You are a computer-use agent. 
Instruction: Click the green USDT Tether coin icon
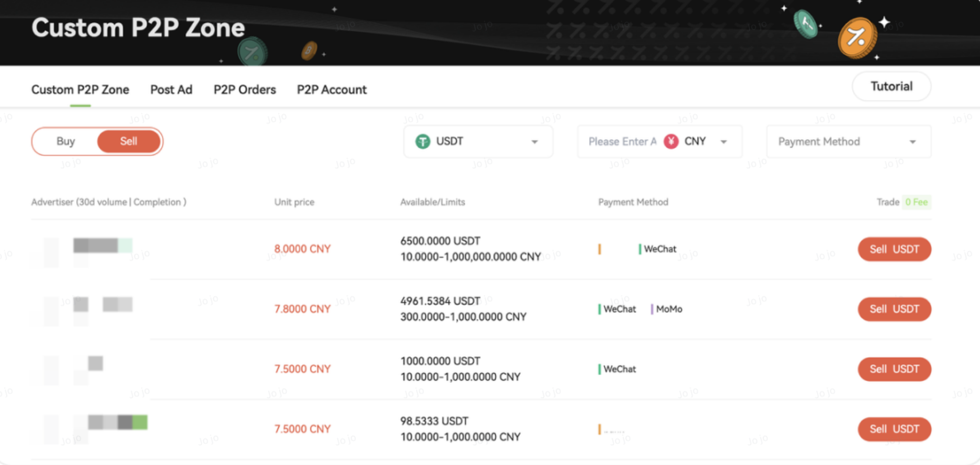pyautogui.click(x=422, y=141)
